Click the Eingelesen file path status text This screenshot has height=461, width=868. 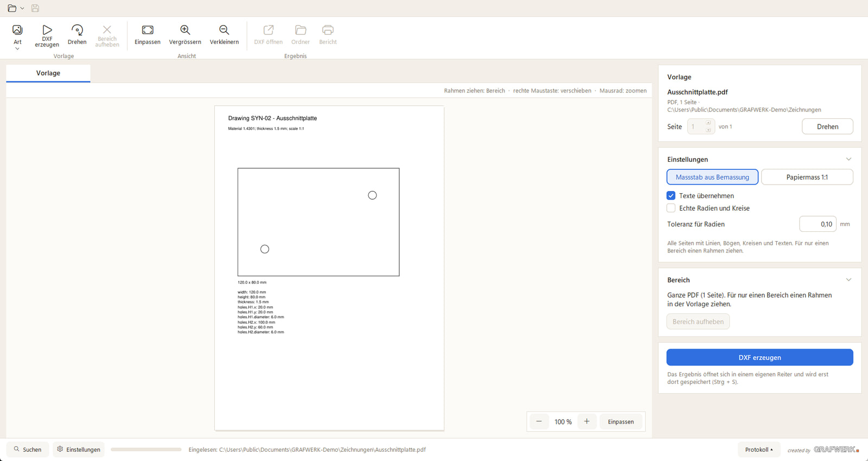click(307, 450)
